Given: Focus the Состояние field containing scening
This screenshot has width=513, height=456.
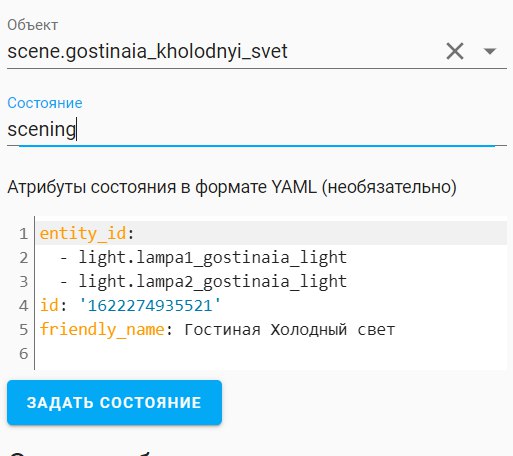Looking at the screenshot, I should pos(257,129).
